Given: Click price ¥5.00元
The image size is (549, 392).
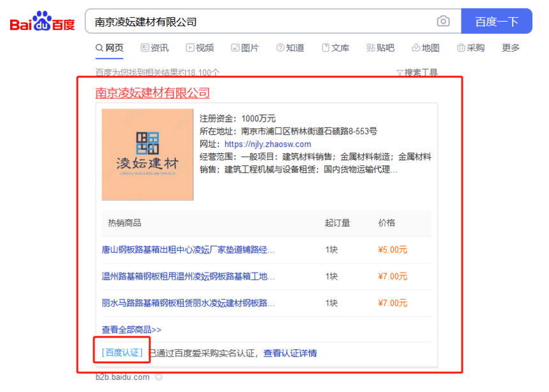Looking at the screenshot, I should [393, 250].
